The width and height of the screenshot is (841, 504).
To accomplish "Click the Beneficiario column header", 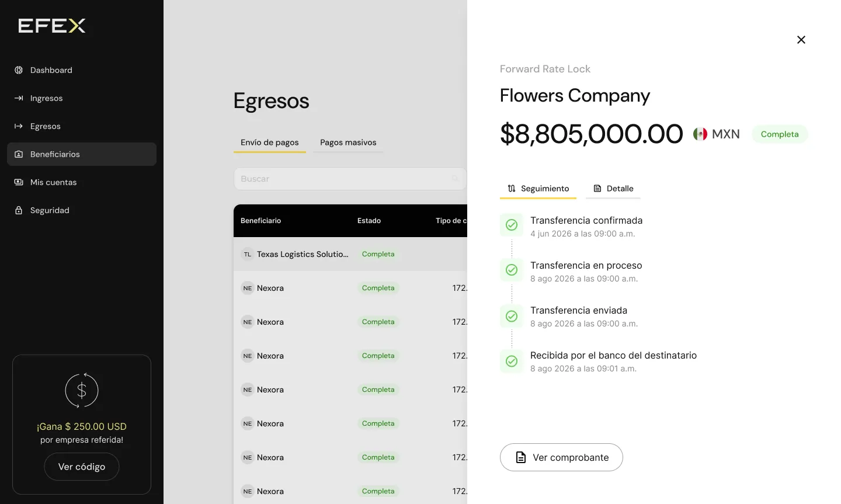I will (x=261, y=221).
